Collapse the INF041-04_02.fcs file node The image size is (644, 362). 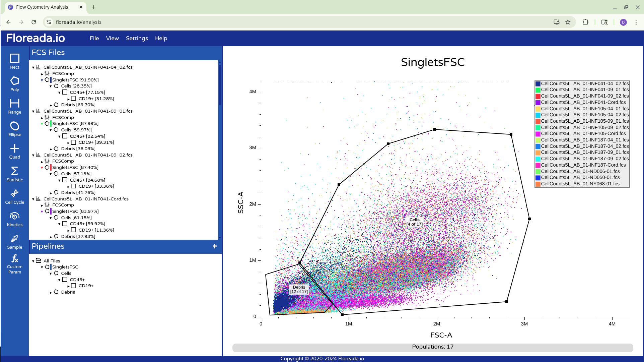[33, 67]
